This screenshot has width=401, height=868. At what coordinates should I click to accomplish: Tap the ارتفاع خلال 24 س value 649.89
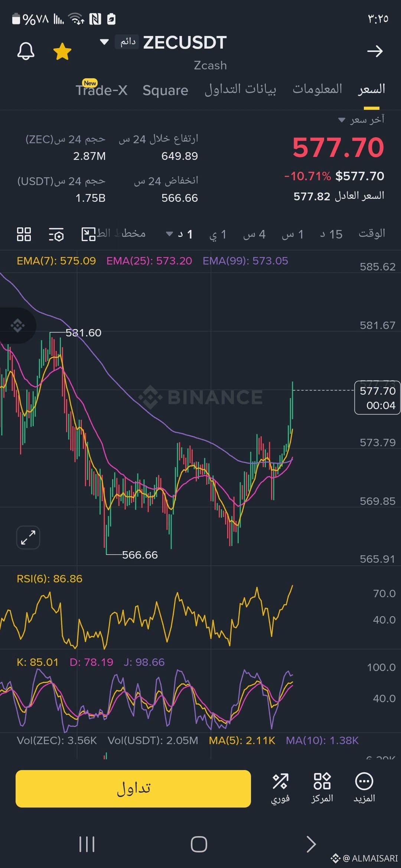(x=180, y=156)
